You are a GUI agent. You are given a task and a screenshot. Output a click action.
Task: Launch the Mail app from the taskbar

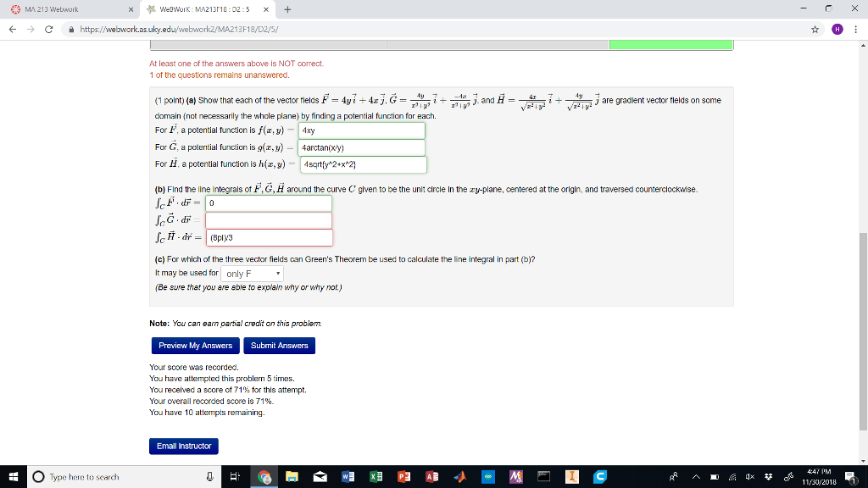click(x=318, y=477)
